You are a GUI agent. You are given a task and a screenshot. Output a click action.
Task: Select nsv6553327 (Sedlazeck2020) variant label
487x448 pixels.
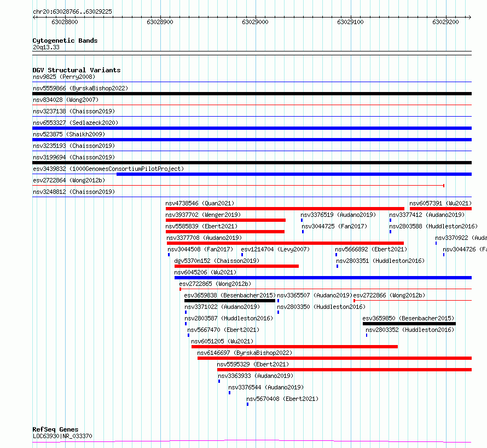(x=76, y=123)
